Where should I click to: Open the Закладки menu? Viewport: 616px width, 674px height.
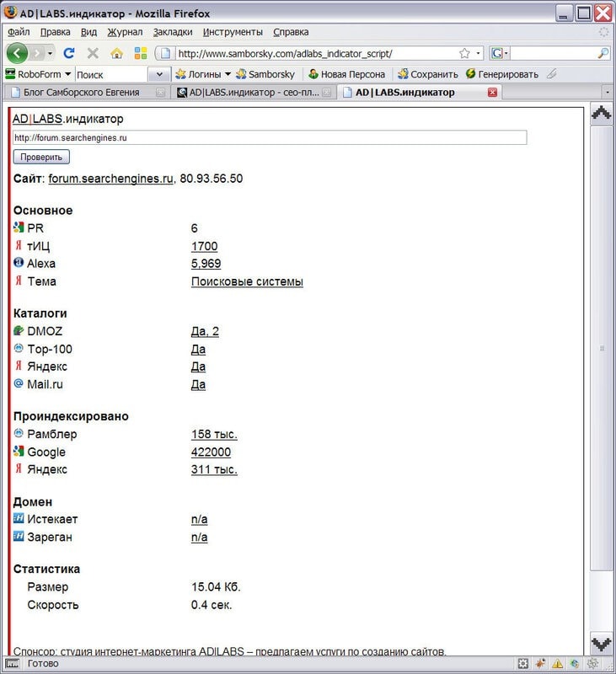(x=172, y=32)
